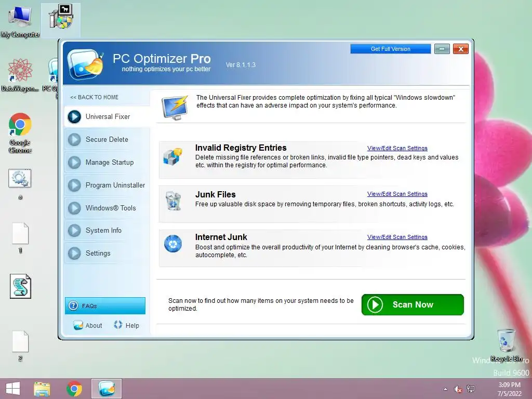Click the Windows Tools arrow icon
The width and height of the screenshot is (532, 399).
point(74,208)
